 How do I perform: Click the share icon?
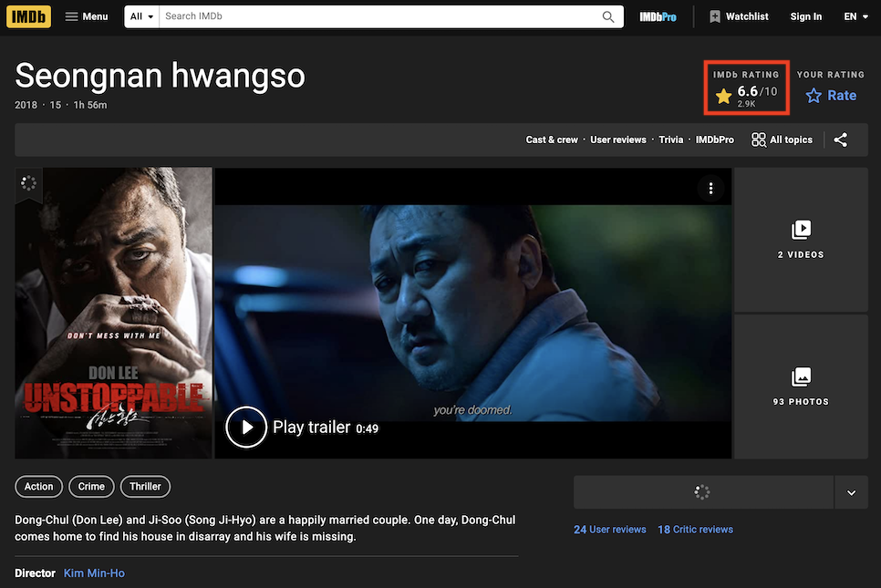click(841, 139)
